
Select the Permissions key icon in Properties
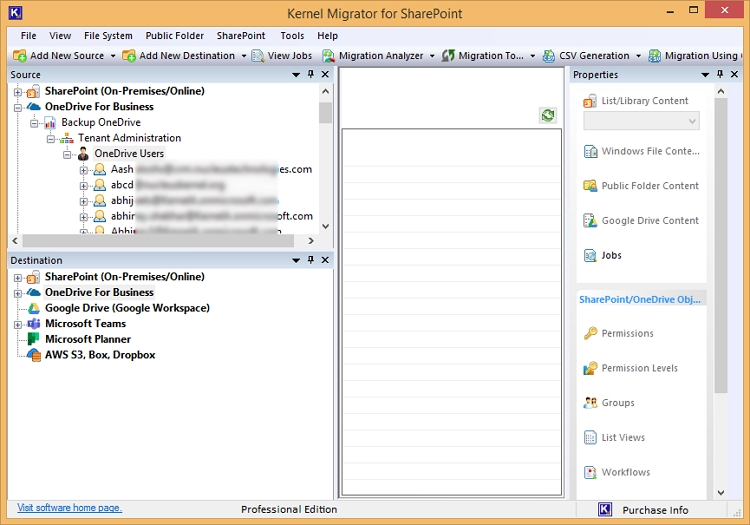point(591,333)
